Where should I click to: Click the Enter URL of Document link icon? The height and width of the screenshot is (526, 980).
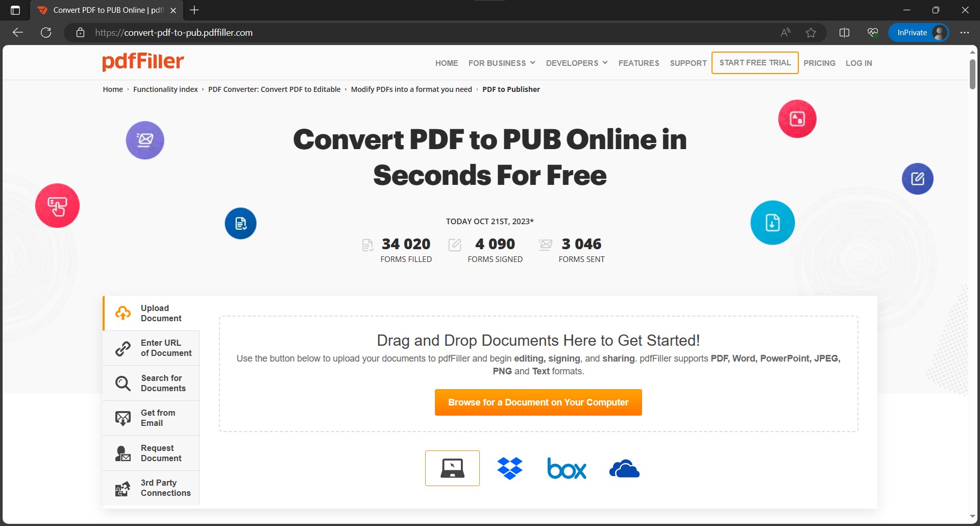(122, 348)
